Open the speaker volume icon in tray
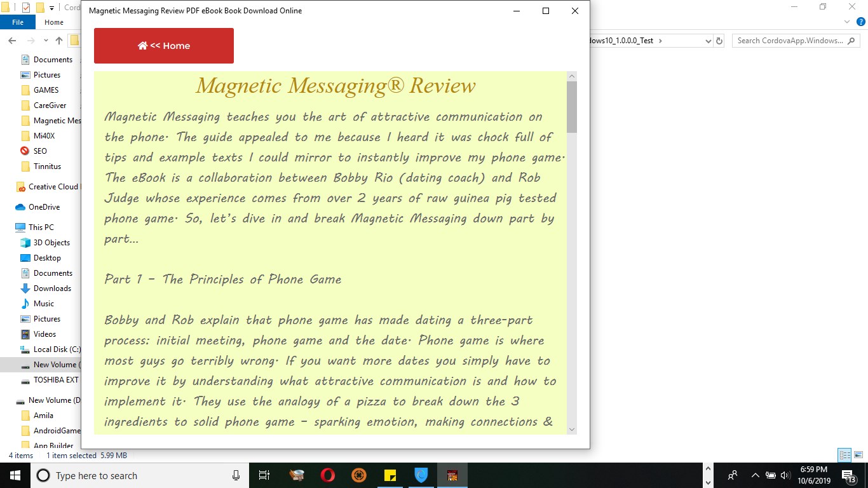 pos(785,475)
